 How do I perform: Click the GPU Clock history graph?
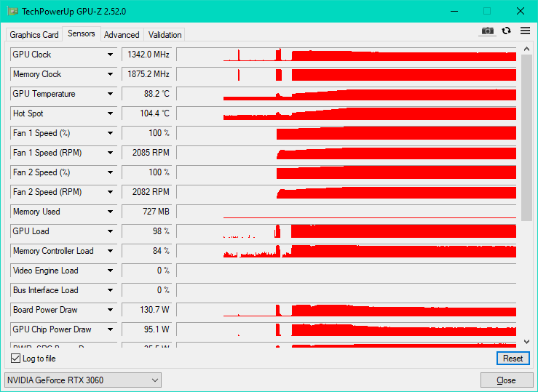point(347,55)
